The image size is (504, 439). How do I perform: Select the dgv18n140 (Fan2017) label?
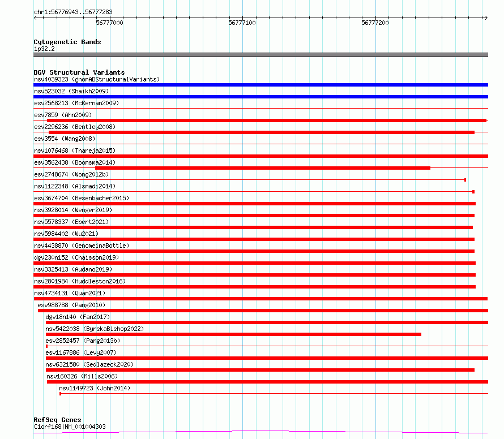point(78,317)
